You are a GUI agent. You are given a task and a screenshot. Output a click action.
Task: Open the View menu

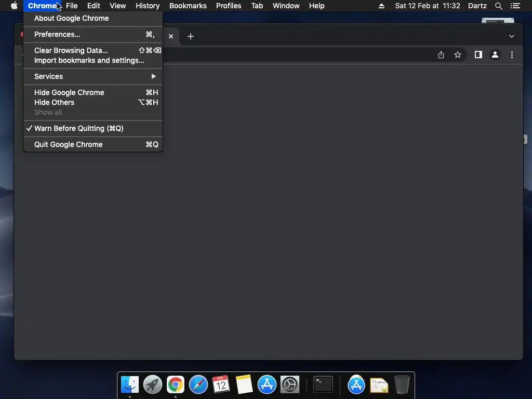click(x=118, y=6)
